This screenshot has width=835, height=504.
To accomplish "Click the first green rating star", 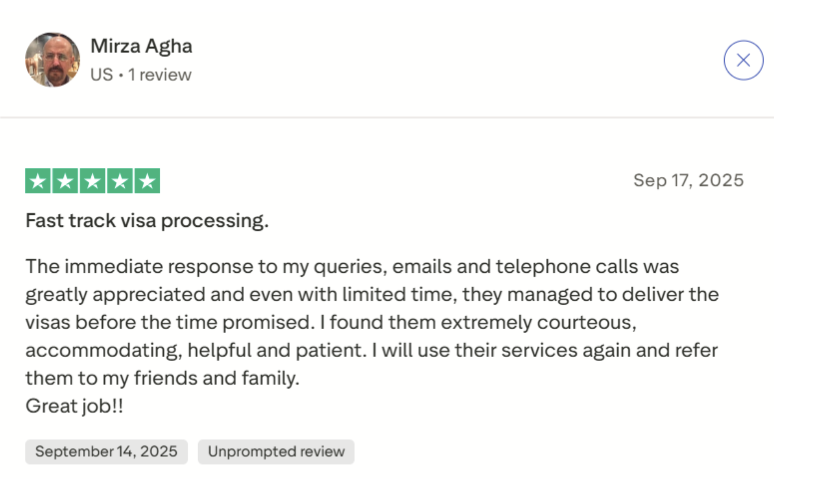I will (38, 181).
